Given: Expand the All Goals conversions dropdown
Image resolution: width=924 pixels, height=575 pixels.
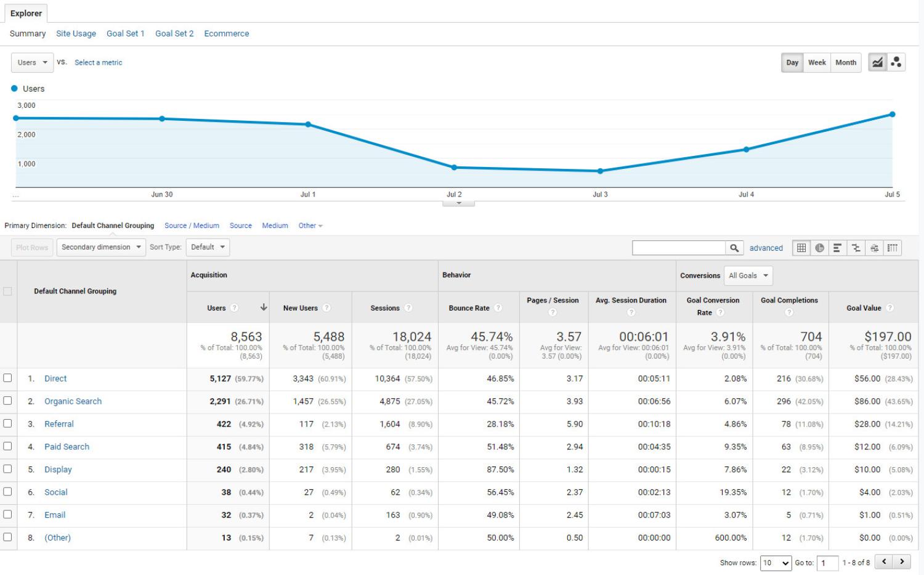Looking at the screenshot, I should [748, 275].
